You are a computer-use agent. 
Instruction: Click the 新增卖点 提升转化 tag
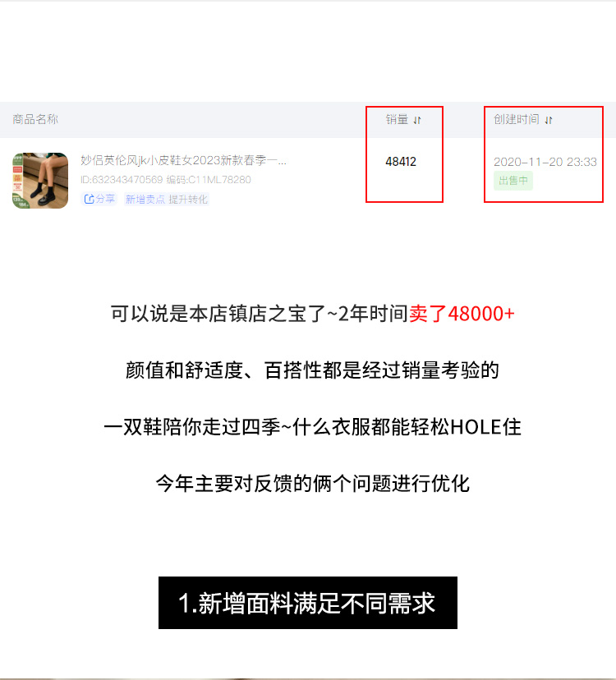(167, 199)
